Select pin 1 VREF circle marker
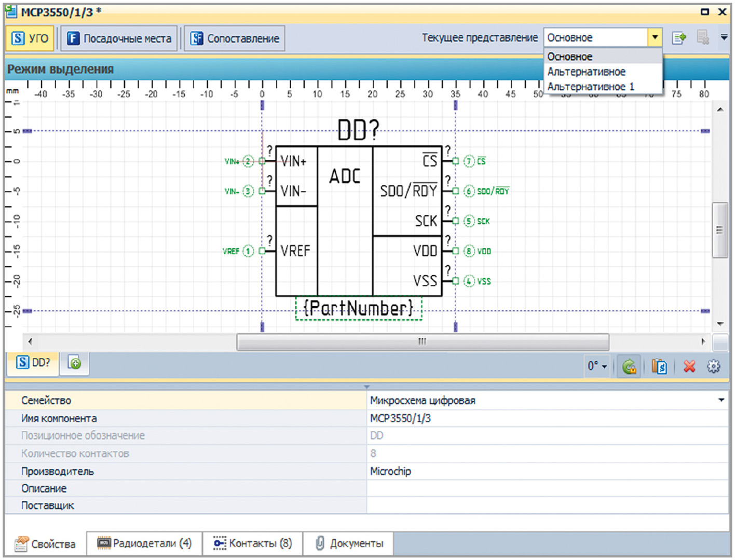 point(248,251)
